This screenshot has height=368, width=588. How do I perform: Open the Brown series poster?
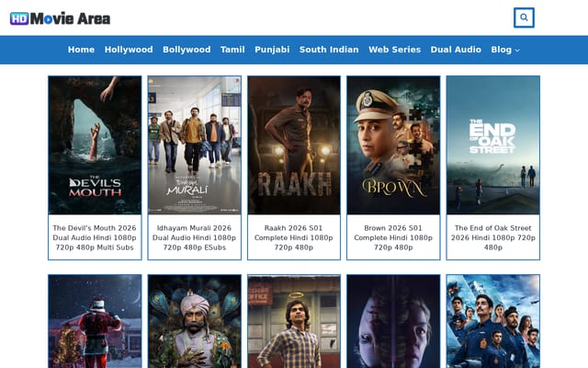coord(393,145)
